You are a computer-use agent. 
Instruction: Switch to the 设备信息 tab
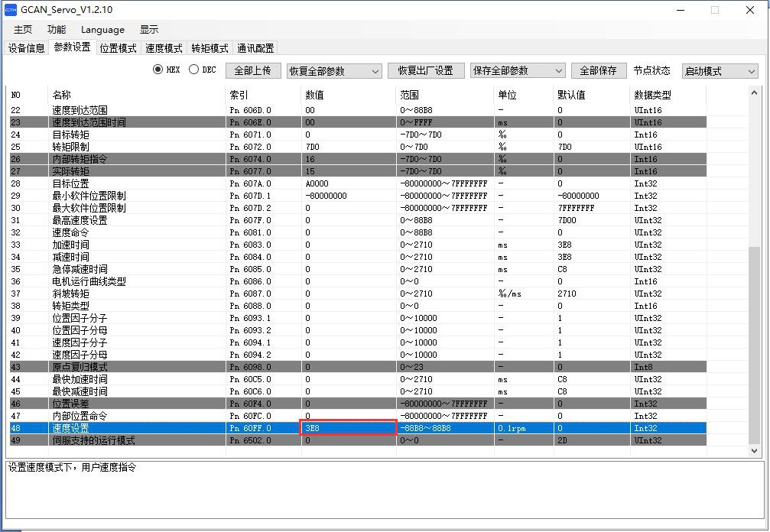point(26,48)
